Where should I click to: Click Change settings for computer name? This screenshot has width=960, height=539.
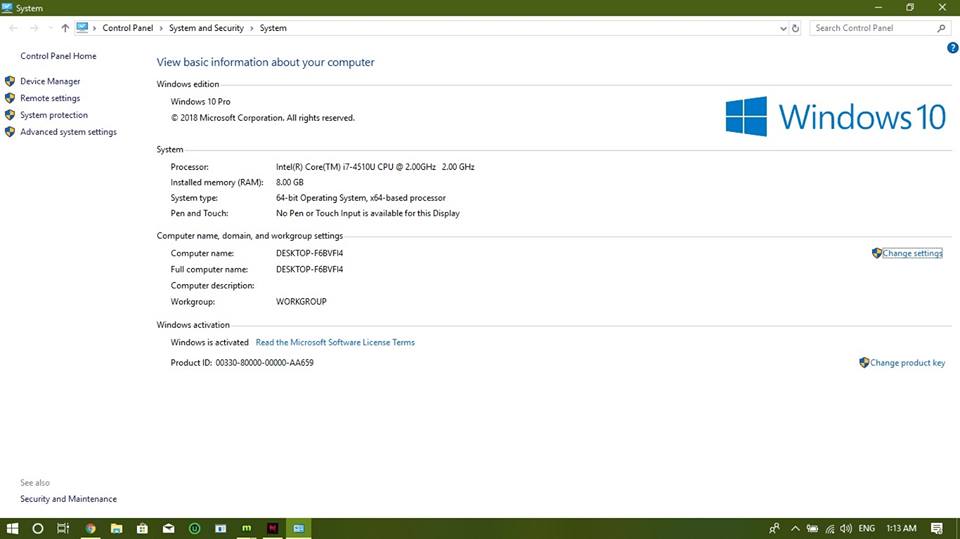click(912, 253)
